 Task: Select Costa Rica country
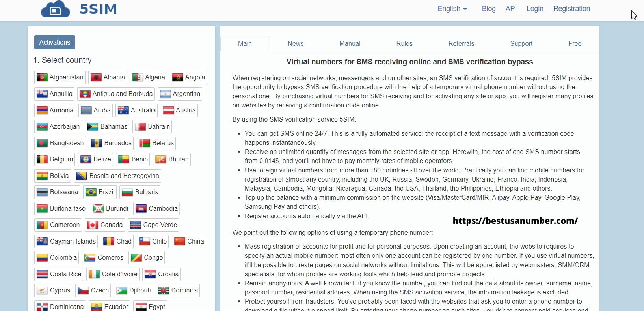59,274
